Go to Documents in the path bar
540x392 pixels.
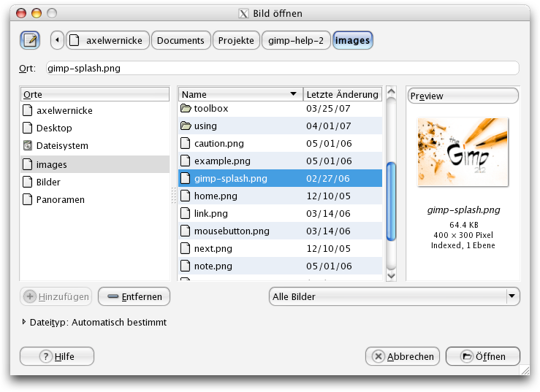[x=180, y=40]
